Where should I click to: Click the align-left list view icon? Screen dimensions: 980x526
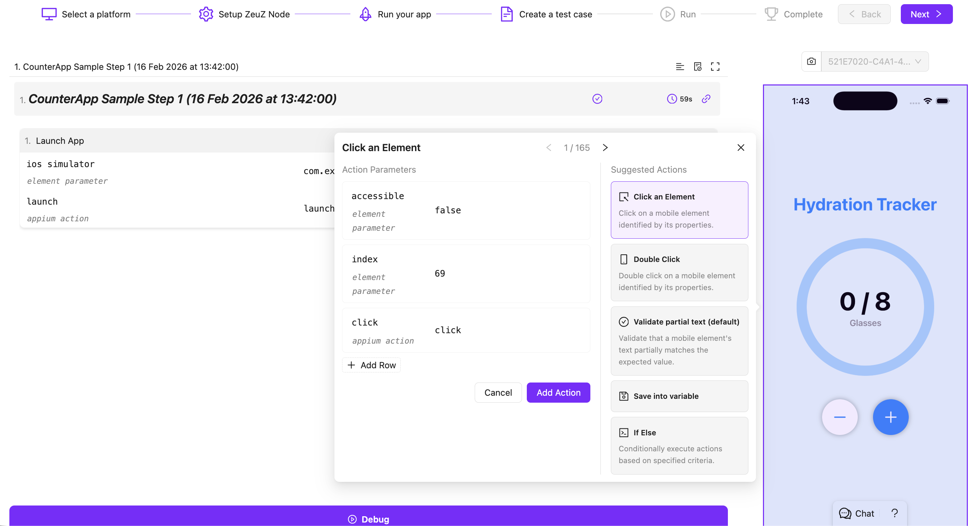pos(680,67)
